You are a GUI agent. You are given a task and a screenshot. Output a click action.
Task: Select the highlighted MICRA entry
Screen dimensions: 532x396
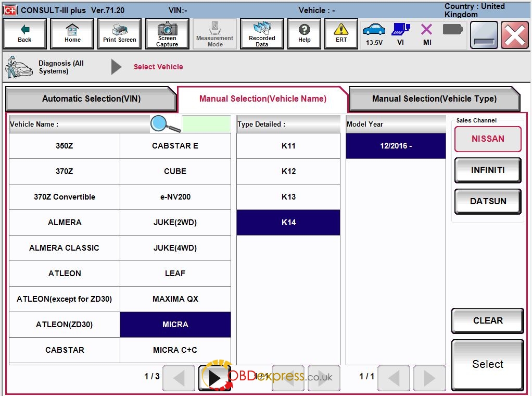(x=175, y=324)
